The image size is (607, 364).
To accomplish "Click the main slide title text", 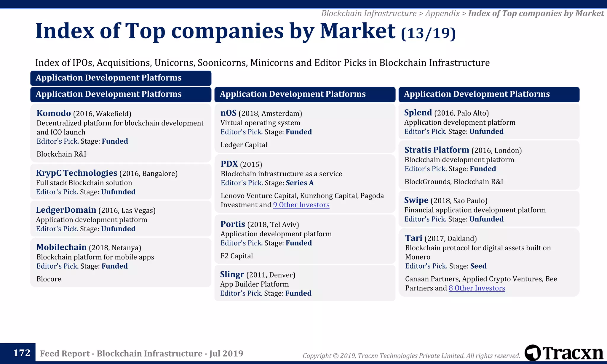I will (215, 31).
